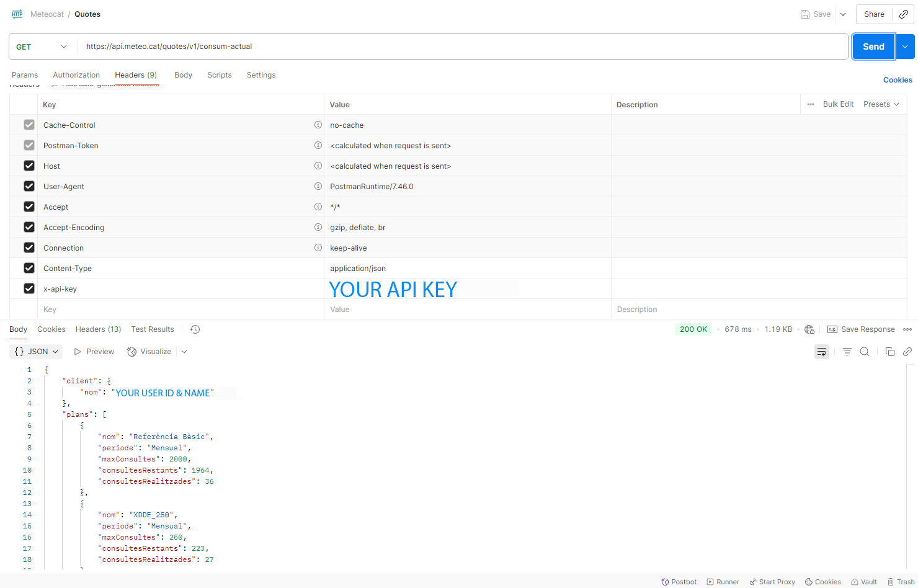Open the Cookies link under Send

point(898,80)
